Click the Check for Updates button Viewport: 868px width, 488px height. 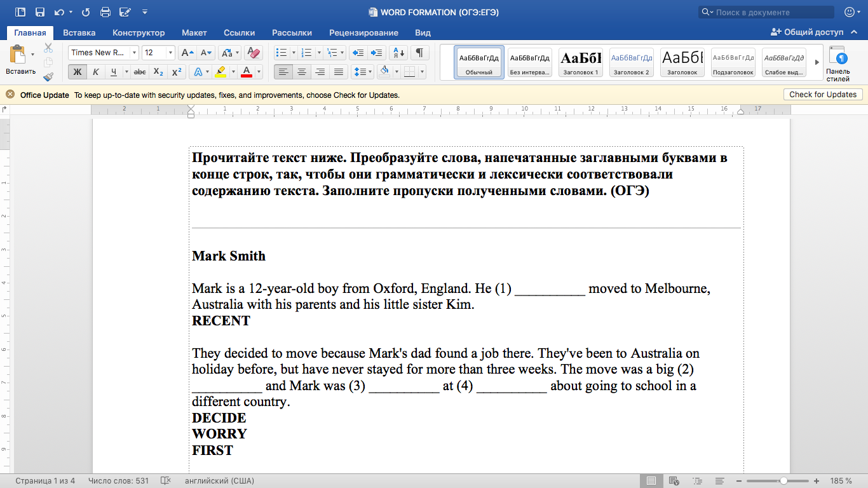[823, 95]
